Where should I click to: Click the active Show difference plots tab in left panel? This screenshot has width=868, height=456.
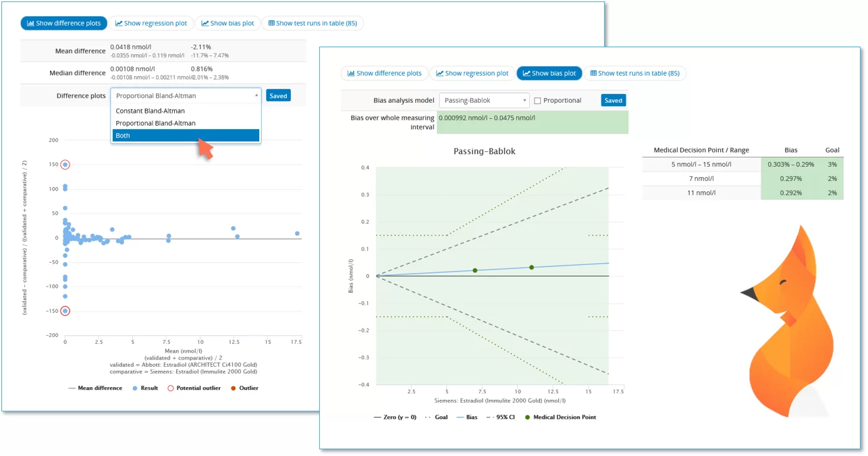click(63, 23)
